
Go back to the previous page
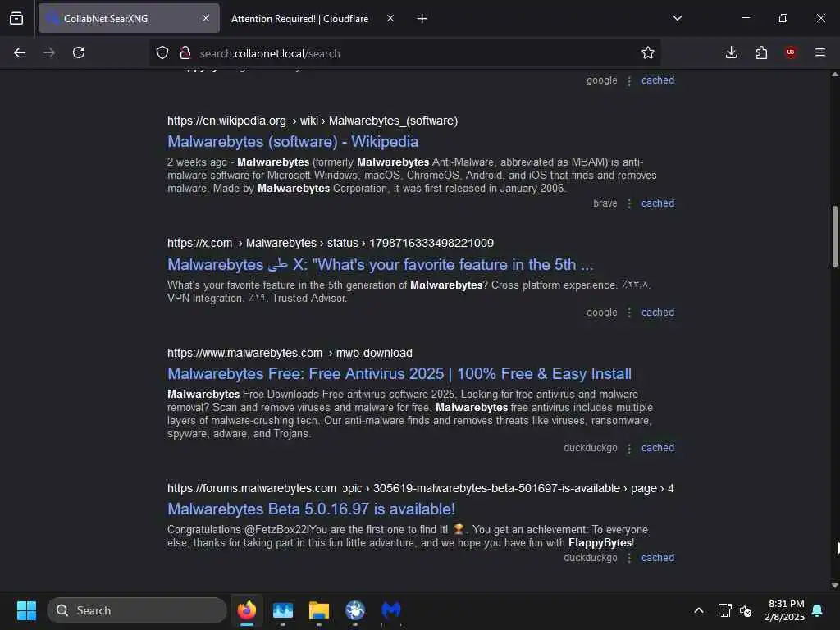tap(20, 52)
